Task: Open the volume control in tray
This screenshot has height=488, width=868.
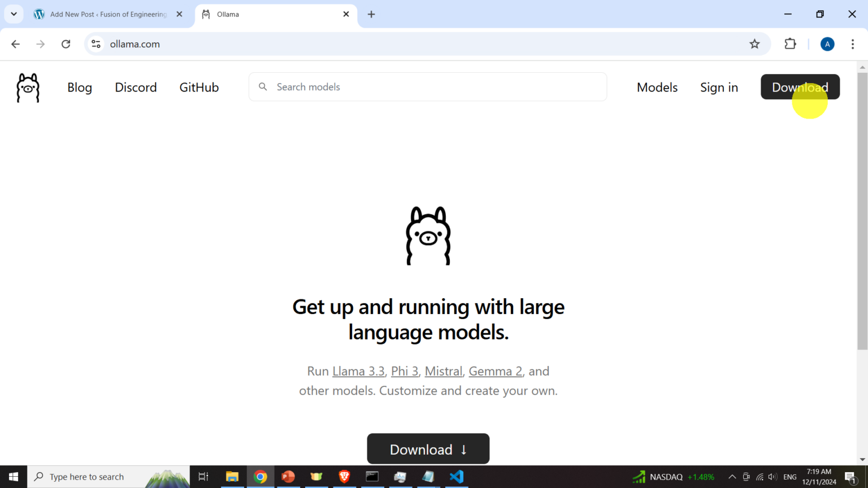Action: pos(772,477)
